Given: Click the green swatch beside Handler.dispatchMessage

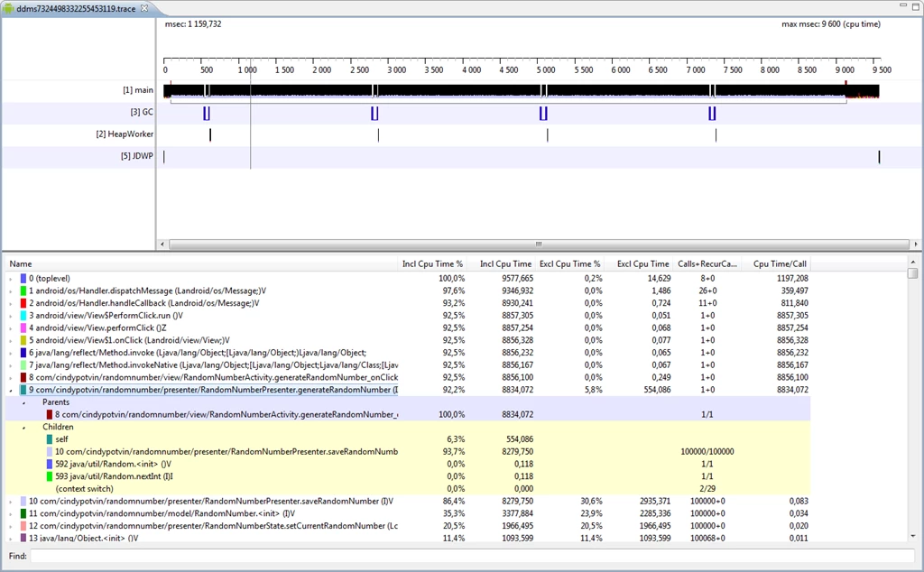Looking at the screenshot, I should coord(23,291).
